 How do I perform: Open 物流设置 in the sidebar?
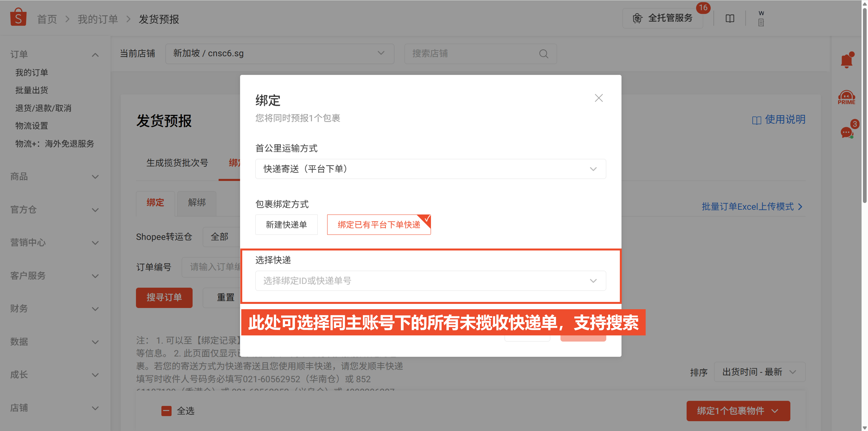point(32,126)
